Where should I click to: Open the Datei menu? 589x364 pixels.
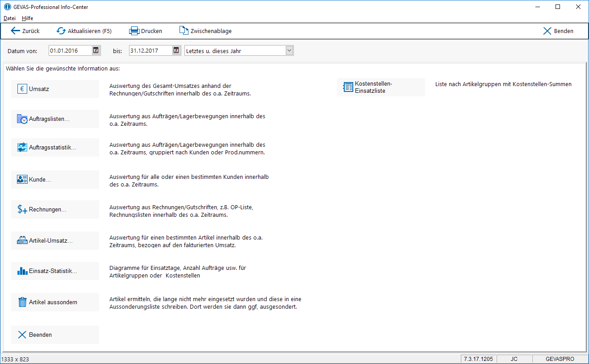click(x=9, y=18)
